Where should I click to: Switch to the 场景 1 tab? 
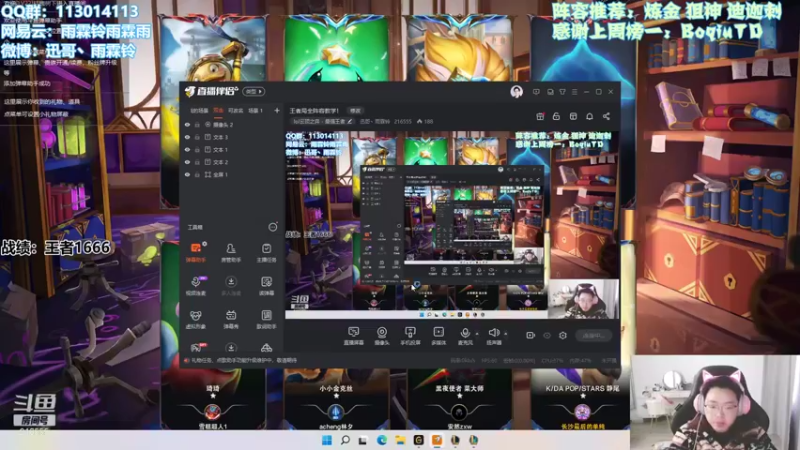click(256, 111)
